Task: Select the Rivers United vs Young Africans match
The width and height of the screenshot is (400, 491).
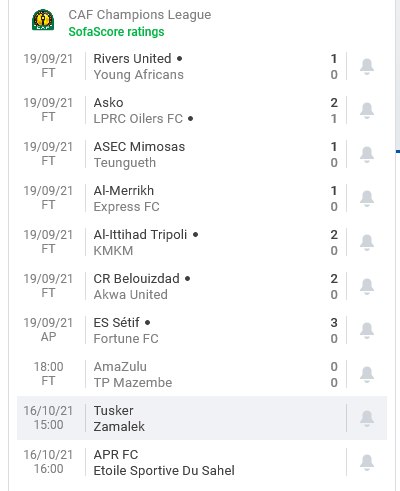Action: pyautogui.click(x=182, y=66)
